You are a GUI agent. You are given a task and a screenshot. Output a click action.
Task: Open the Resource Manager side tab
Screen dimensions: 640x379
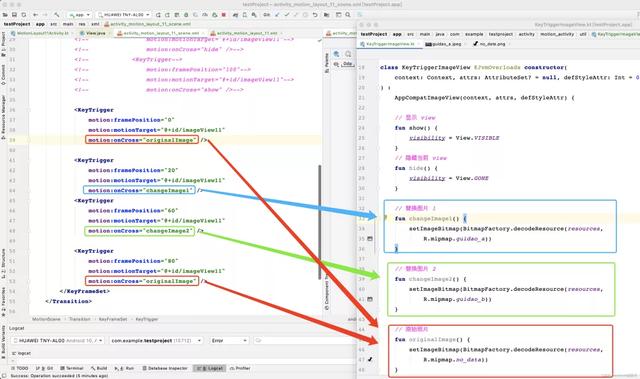[3, 116]
